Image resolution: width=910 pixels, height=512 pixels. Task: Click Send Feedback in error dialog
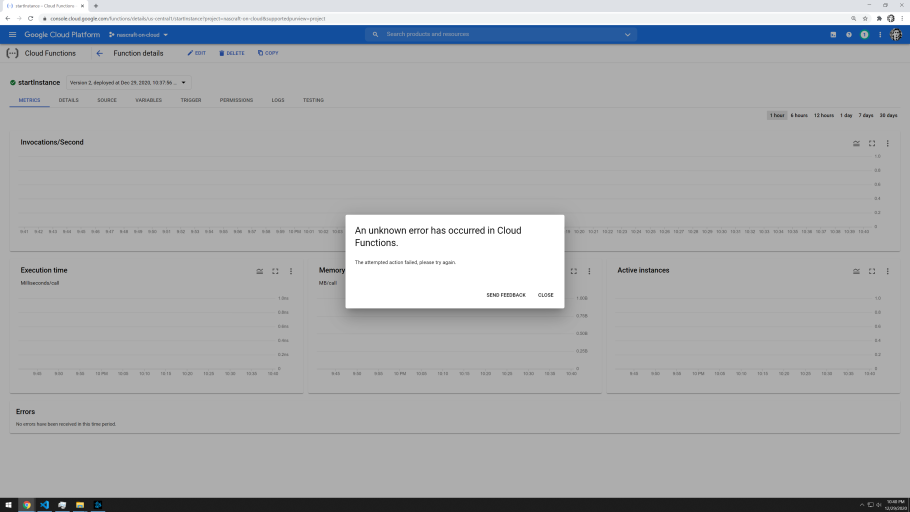(x=505, y=295)
